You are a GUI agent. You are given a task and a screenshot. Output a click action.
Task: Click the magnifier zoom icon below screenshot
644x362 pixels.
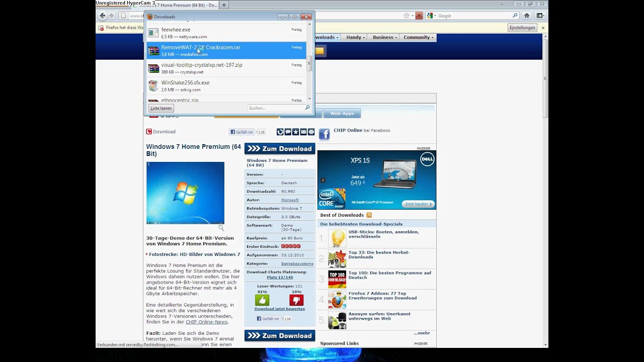click(x=221, y=228)
